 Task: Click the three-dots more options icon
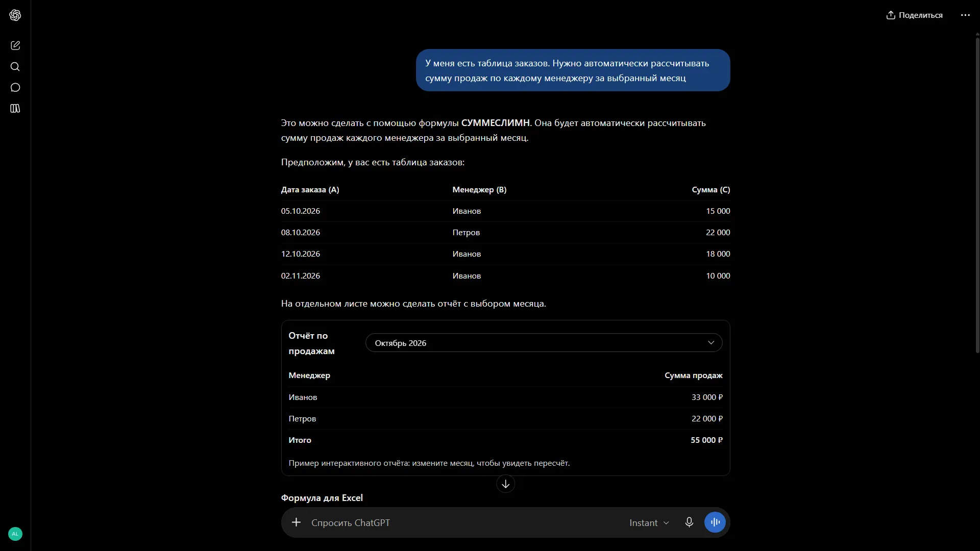click(965, 15)
